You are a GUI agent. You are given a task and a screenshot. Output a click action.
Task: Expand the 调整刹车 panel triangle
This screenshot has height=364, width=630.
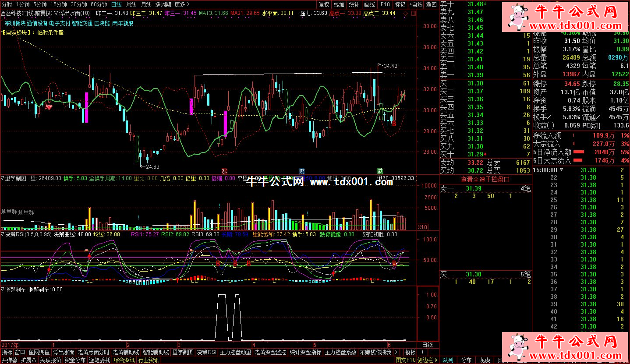point(3,290)
